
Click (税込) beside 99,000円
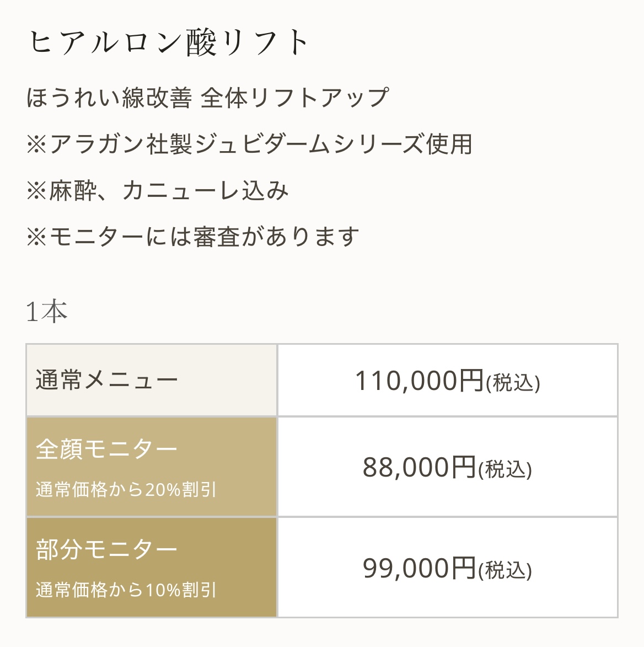point(505,570)
